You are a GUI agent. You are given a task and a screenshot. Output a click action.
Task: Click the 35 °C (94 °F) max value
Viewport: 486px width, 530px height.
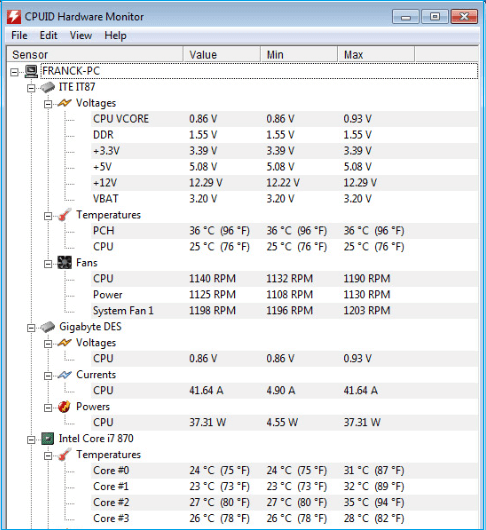point(374,502)
